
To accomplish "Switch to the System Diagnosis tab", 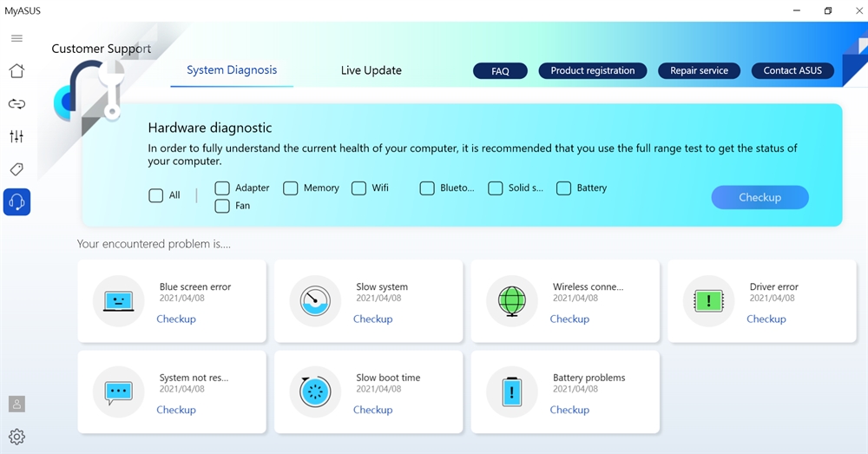I will [232, 70].
